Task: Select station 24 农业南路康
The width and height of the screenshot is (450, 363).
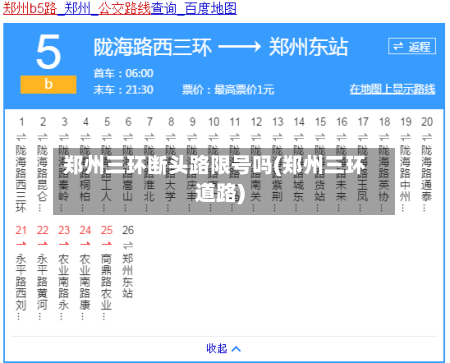Action: 85,287
